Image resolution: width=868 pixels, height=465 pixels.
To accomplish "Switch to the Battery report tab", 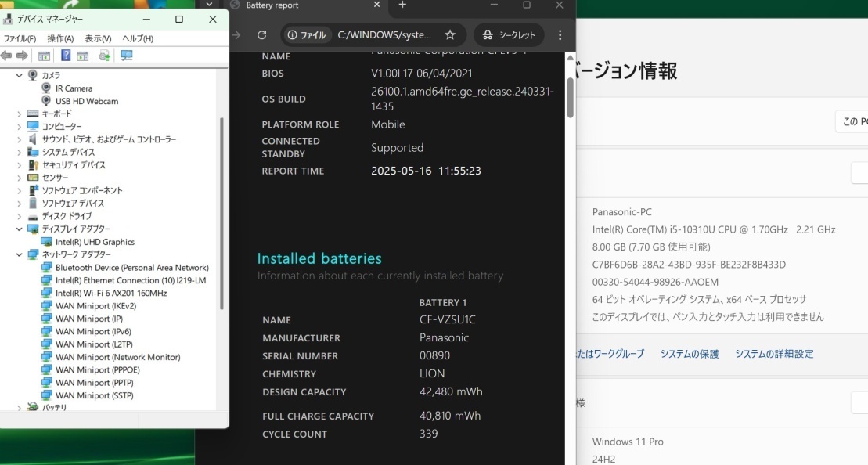I will [308, 5].
